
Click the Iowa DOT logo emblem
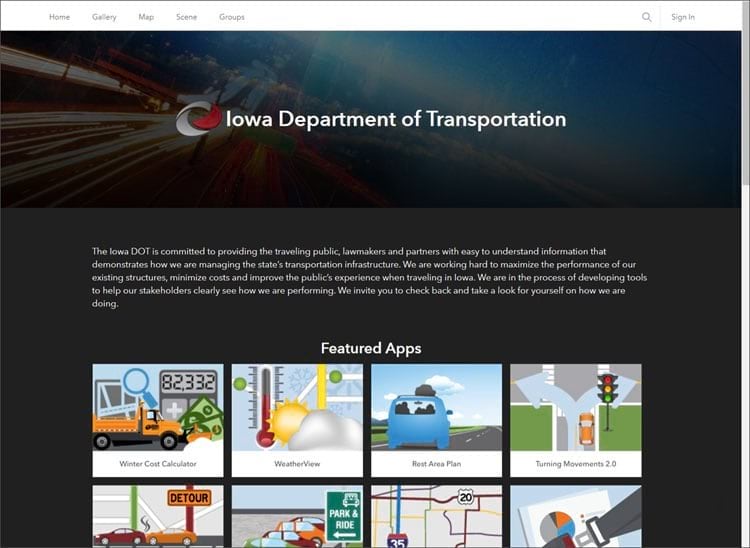(198, 118)
